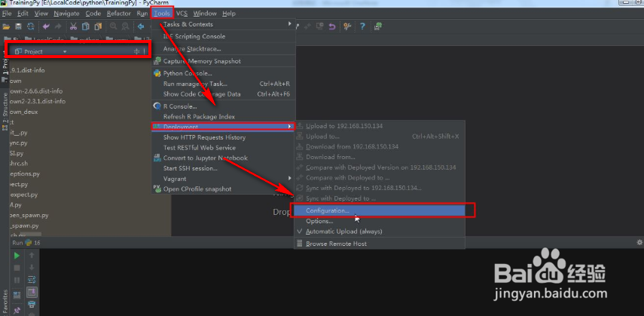Choose Test RESTful Web Service
This screenshot has width=644, height=316.
tap(224, 148)
